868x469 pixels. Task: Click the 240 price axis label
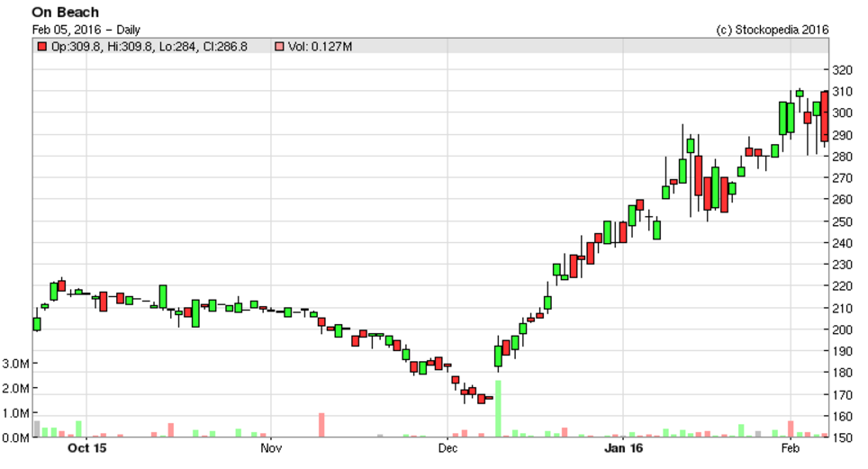[x=842, y=243]
